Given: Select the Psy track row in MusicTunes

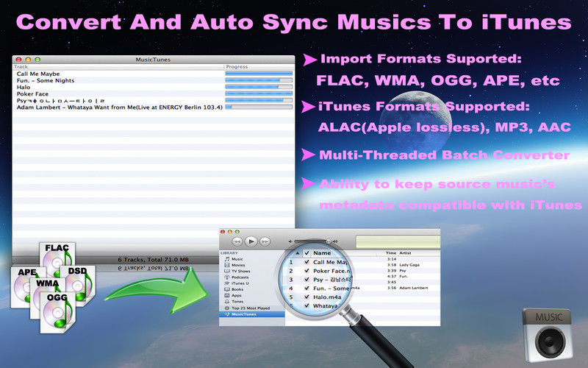Looking at the screenshot, I should pyautogui.click(x=154, y=101).
